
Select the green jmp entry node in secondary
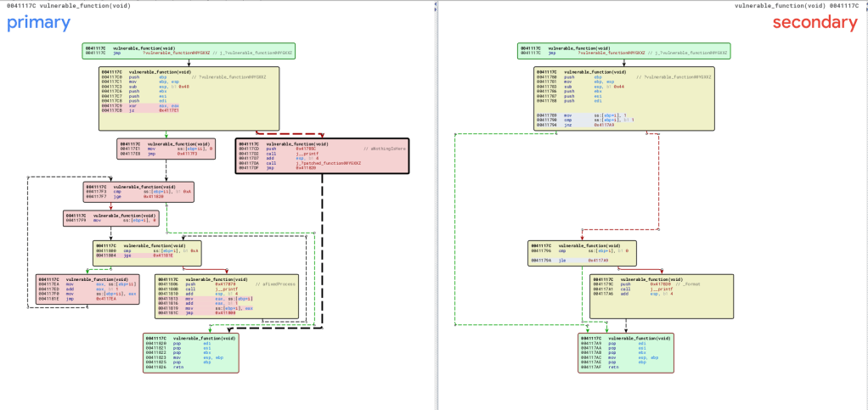(x=624, y=52)
